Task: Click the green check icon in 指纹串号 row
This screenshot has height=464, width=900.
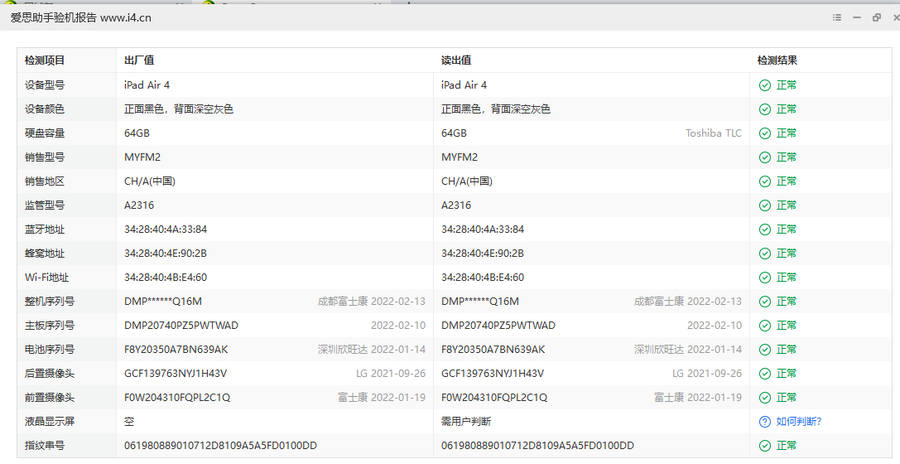Action: click(765, 446)
